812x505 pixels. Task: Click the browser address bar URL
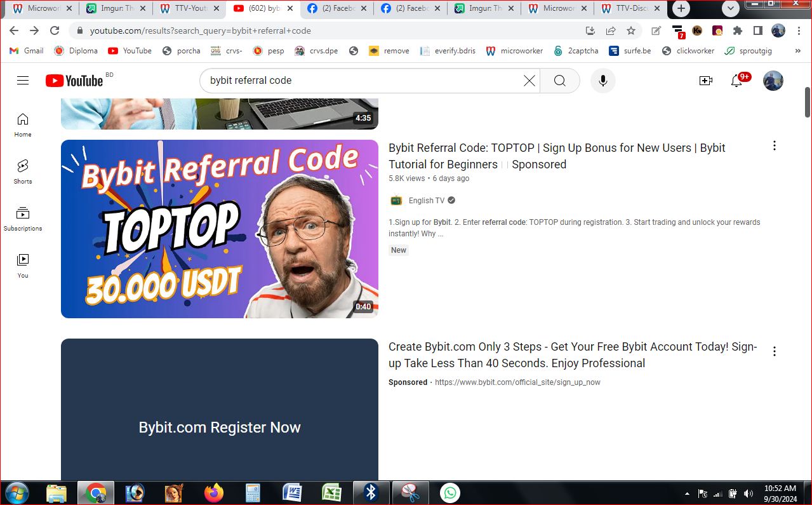[x=201, y=30]
